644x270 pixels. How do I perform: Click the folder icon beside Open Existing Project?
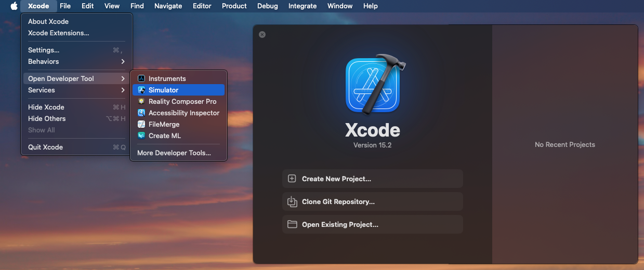(292, 224)
